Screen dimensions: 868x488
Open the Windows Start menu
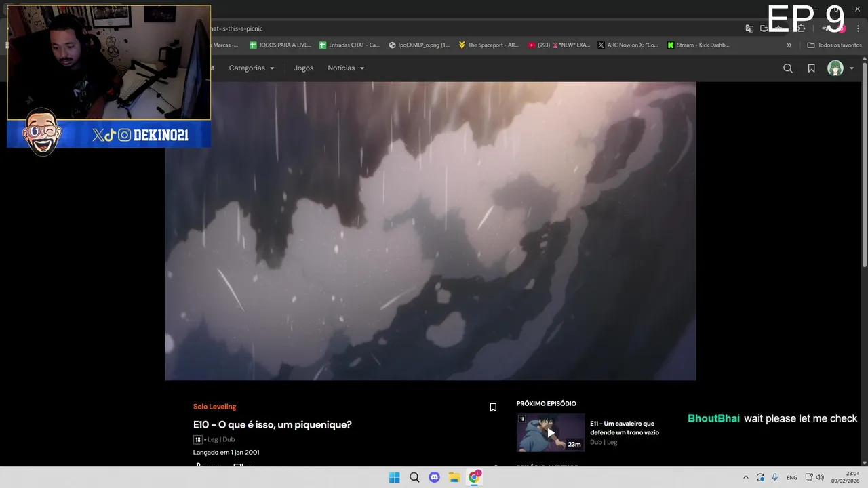tap(394, 477)
